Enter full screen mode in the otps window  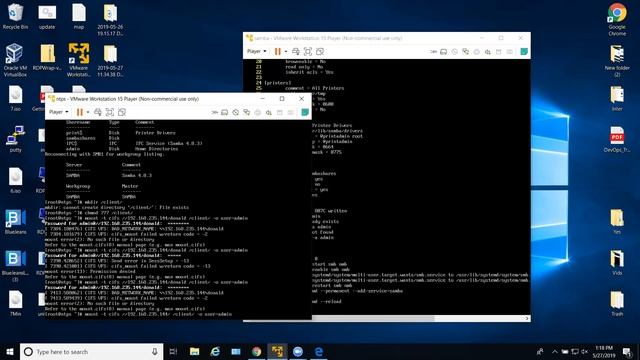click(109, 112)
